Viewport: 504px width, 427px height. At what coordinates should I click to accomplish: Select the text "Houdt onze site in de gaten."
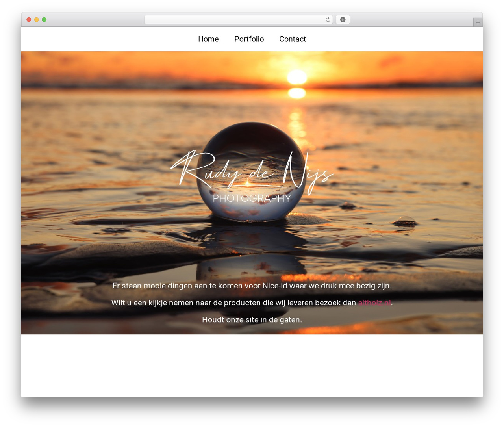pyautogui.click(x=252, y=319)
